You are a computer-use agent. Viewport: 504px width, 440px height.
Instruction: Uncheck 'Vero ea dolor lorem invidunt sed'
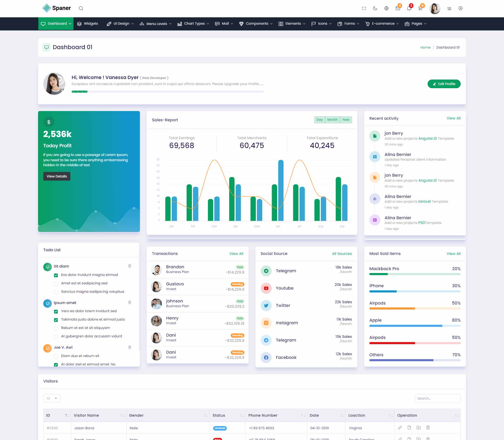tap(56, 311)
